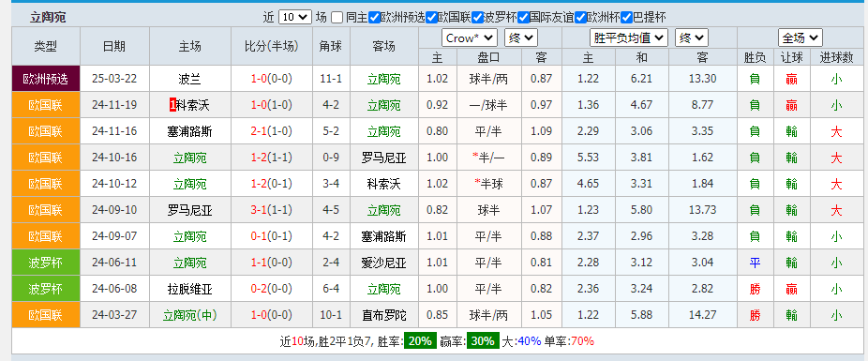Click the 日期 column header

(x=114, y=46)
